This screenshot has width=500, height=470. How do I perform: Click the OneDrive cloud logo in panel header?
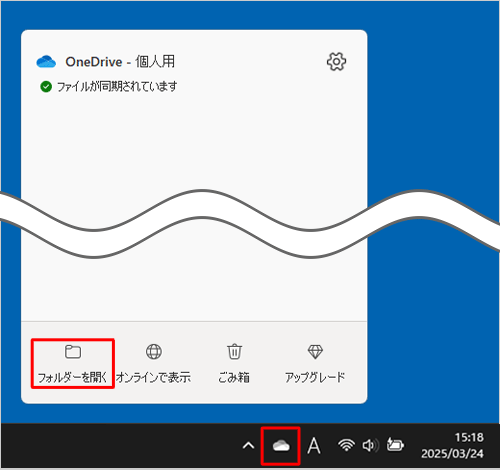point(46,62)
